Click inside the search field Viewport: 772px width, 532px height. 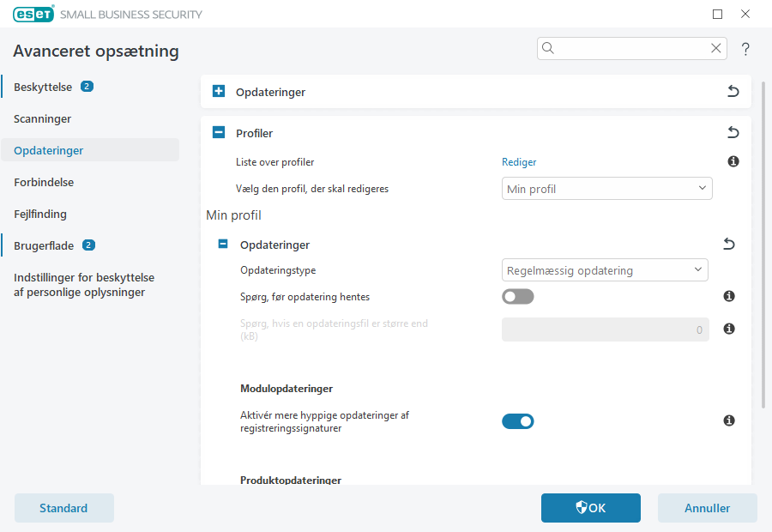[630, 48]
